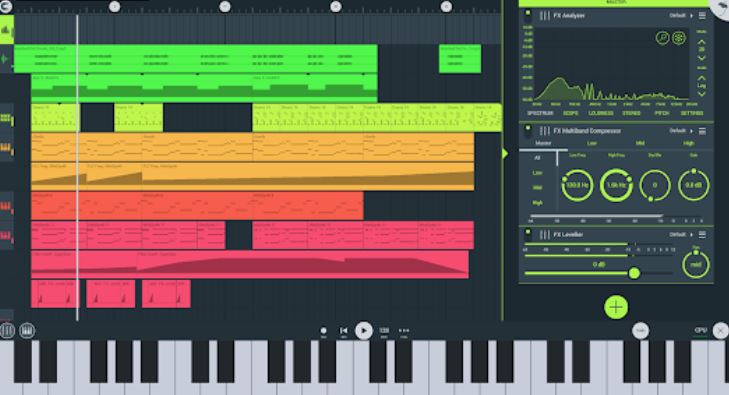The width and height of the screenshot is (729, 395).
Task: Open the FX Analyzer hamburger menu
Action: tap(702, 16)
